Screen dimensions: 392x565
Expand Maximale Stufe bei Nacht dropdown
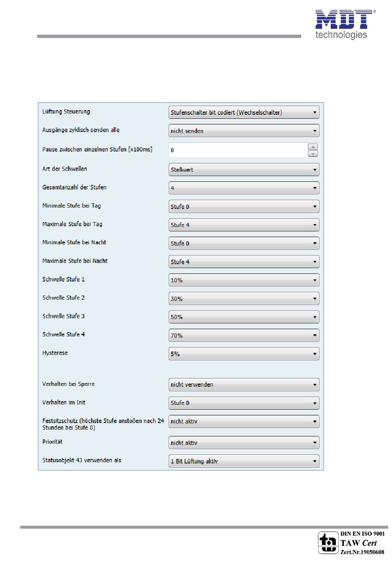point(244,262)
